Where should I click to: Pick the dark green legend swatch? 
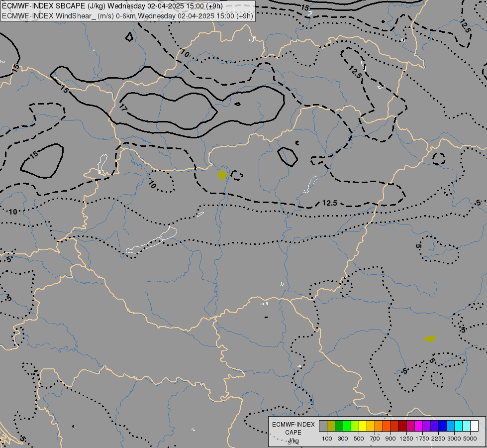(339, 426)
